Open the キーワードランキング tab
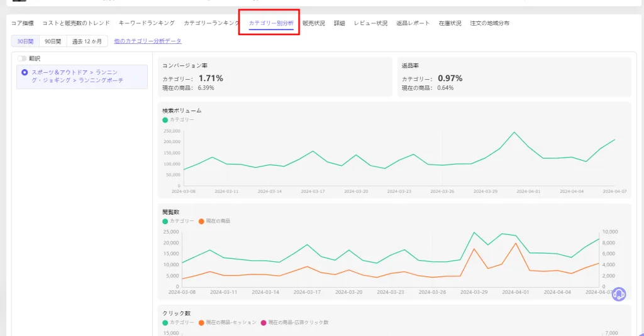Screen dimensions: 644x336 click(147, 23)
